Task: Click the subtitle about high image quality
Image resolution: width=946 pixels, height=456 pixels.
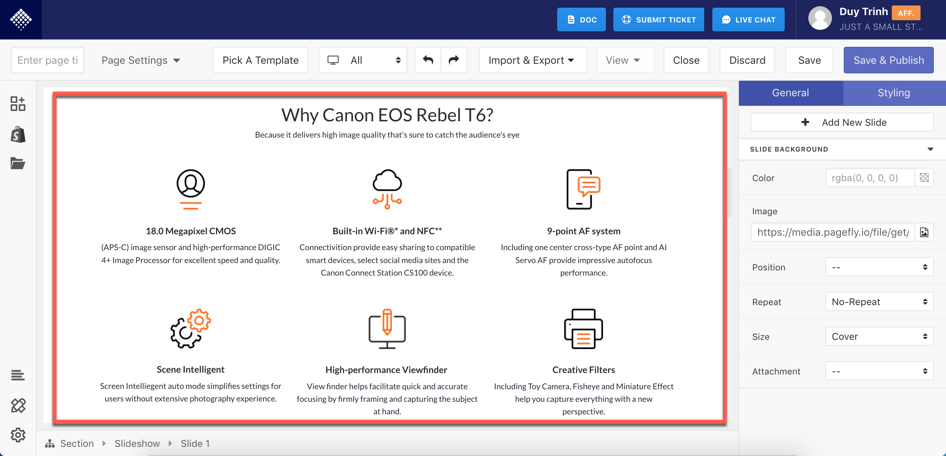Action: click(x=387, y=135)
